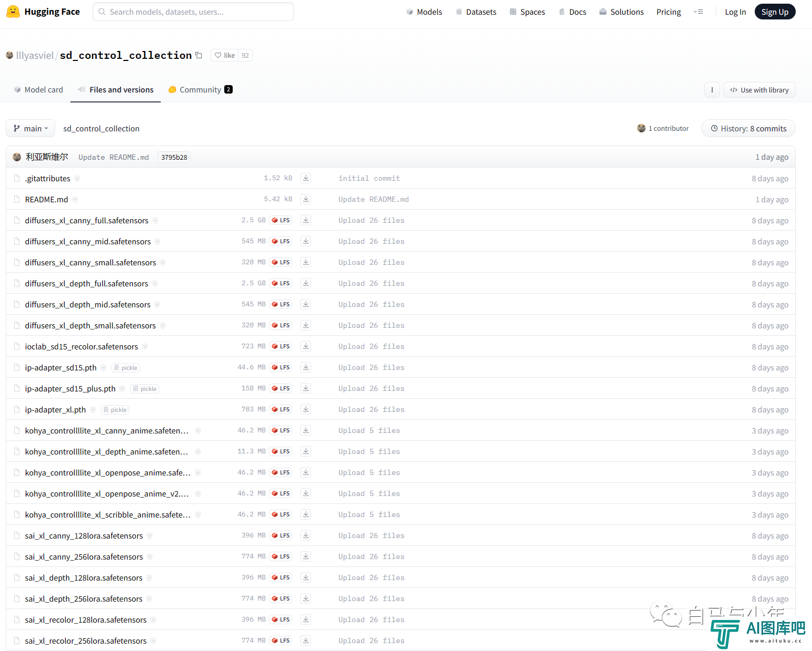The width and height of the screenshot is (812, 651).
Task: Download the .gitattributes file
Action: (x=306, y=178)
